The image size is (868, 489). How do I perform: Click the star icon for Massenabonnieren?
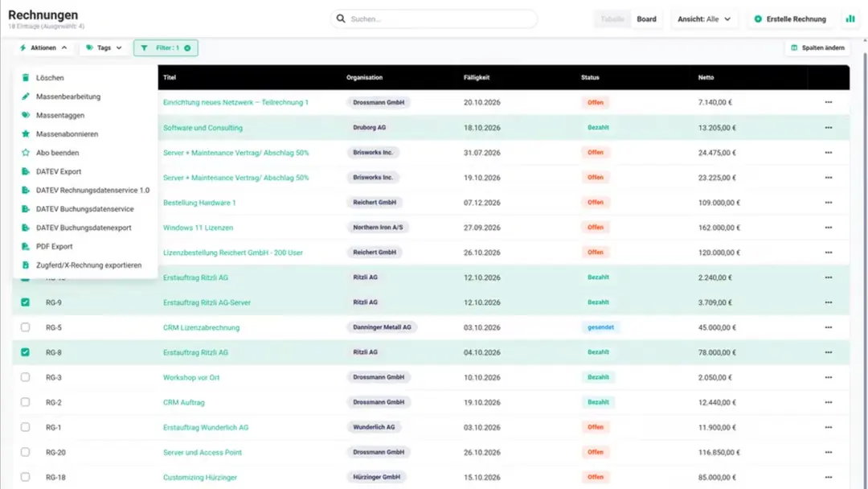[26, 134]
